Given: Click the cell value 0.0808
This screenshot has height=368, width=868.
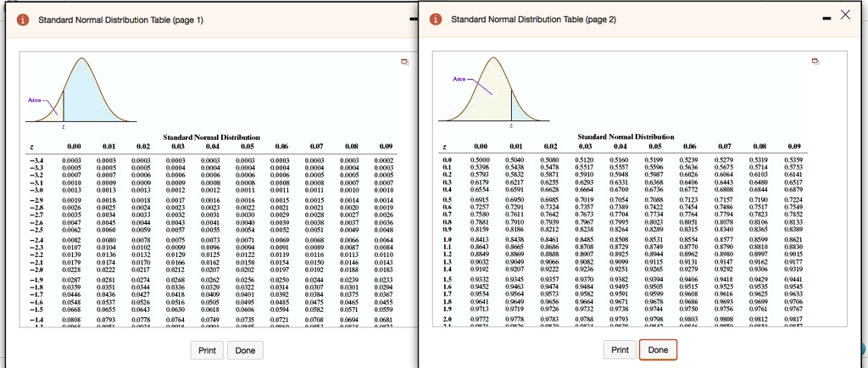Looking at the screenshot, I should pos(74,320).
